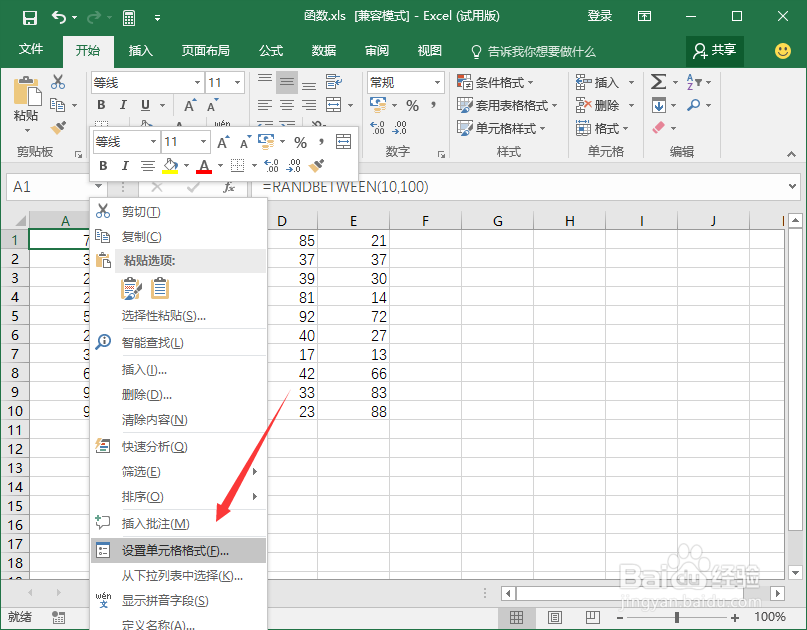The width and height of the screenshot is (807, 630).
Task: Choose Keep Source Formatting paste option icon
Action: coord(131,288)
